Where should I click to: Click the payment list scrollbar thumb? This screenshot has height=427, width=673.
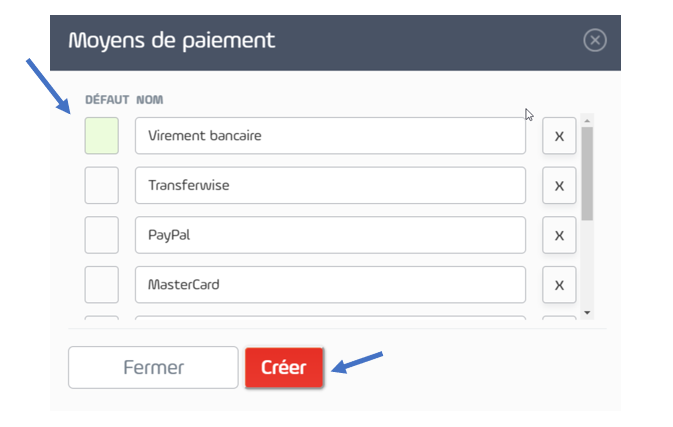point(587,173)
